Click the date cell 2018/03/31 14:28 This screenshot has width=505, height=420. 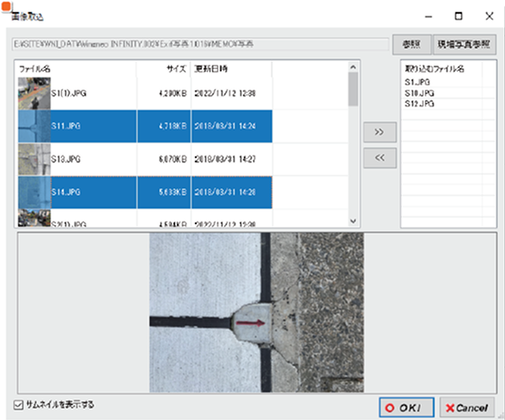[x=225, y=192]
